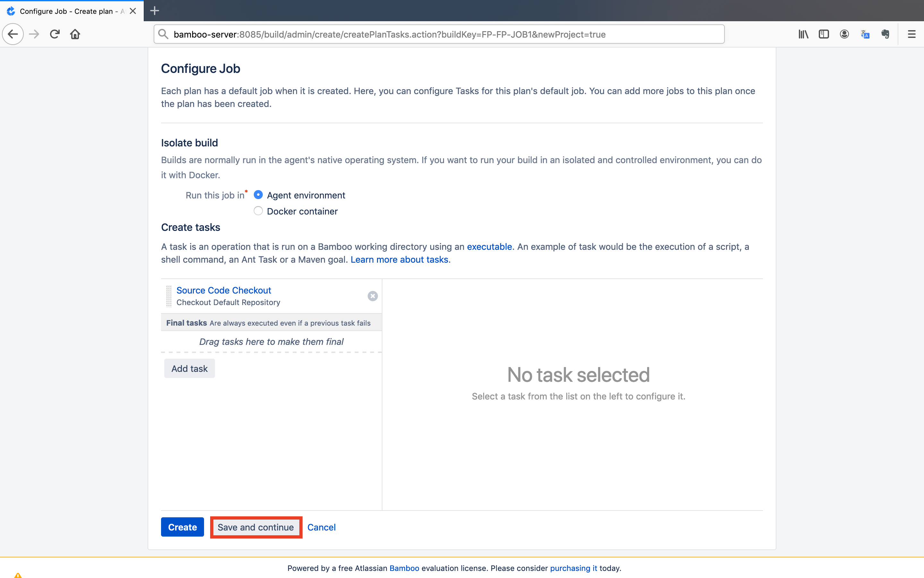Open the Source Code Checkout task
The width and height of the screenshot is (924, 578).
[224, 290]
